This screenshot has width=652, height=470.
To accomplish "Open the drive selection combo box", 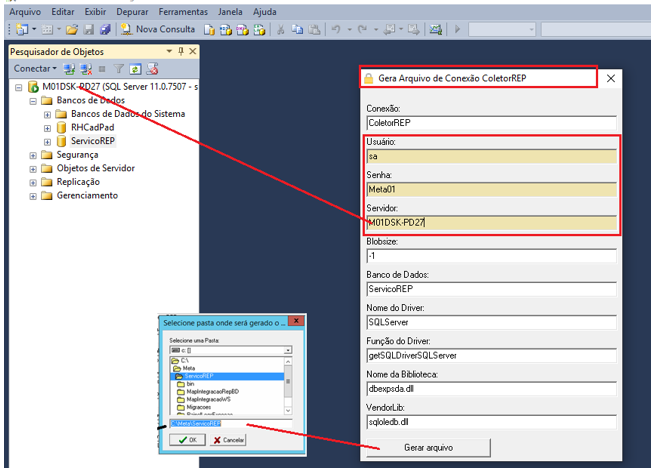I will (287, 351).
